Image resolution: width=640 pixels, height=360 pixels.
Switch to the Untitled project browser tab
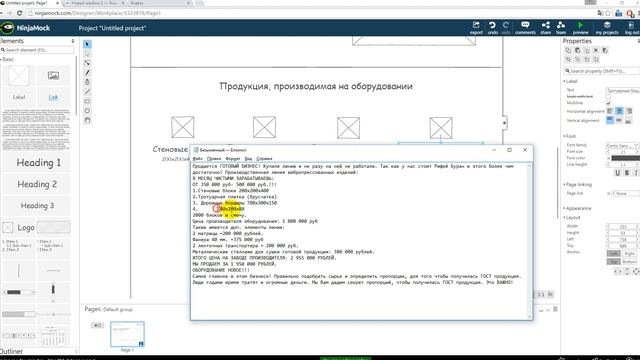click(29, 3)
